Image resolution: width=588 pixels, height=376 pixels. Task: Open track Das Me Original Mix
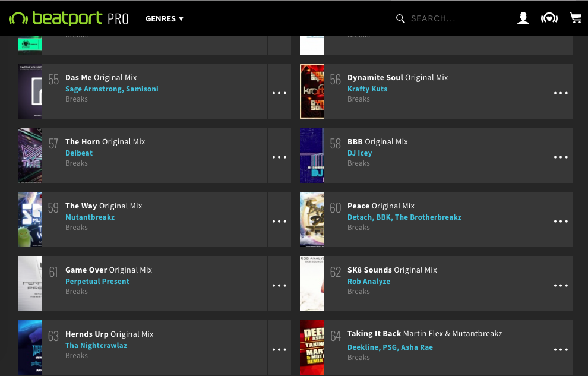[x=101, y=78]
